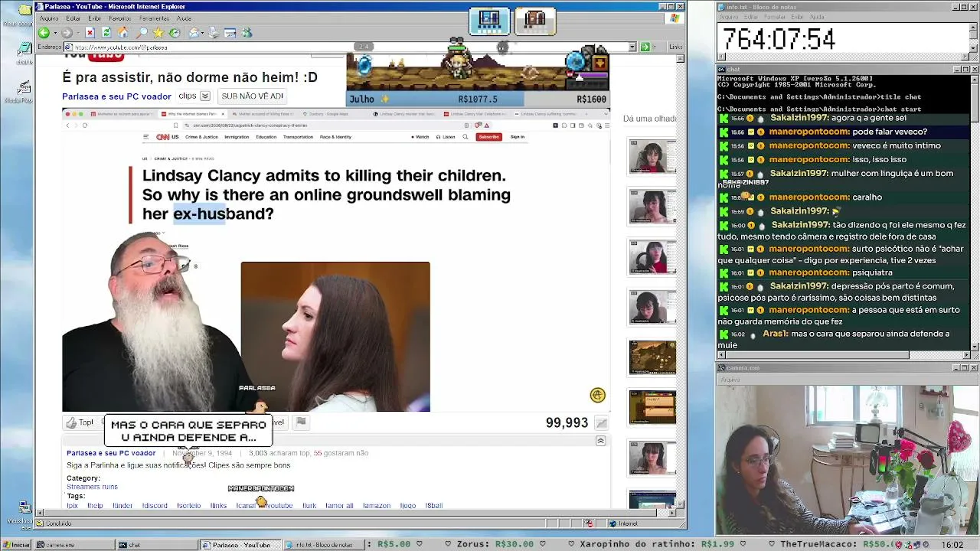Click the taskbar clock showing 16:02
This screenshot has height=551, width=980.
(952, 545)
